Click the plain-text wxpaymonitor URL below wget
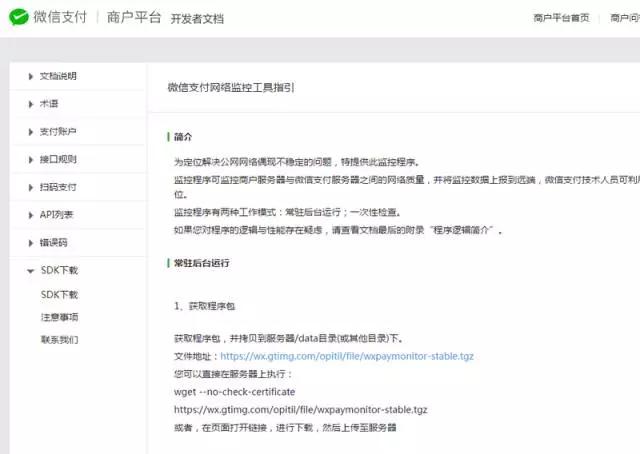 (300, 410)
